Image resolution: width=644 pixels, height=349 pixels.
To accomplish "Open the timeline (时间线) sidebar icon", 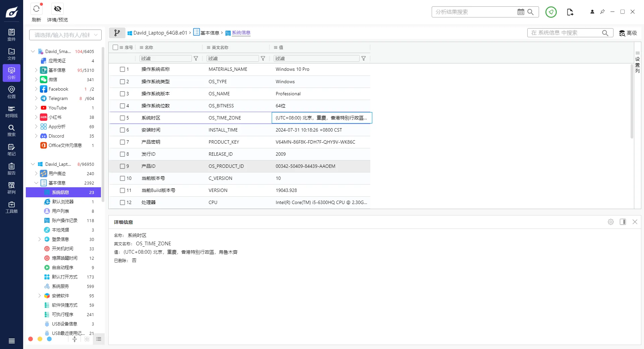I will click(x=11, y=111).
